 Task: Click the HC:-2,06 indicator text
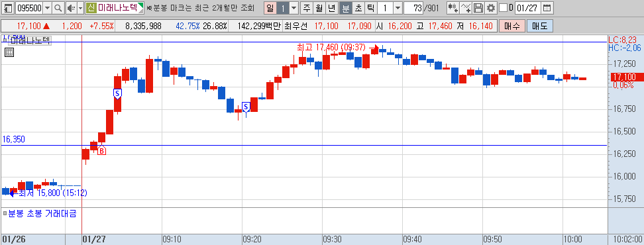pos(624,48)
